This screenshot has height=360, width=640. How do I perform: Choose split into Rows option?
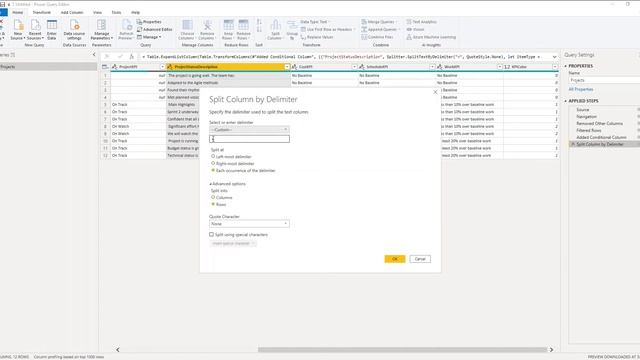click(x=213, y=204)
